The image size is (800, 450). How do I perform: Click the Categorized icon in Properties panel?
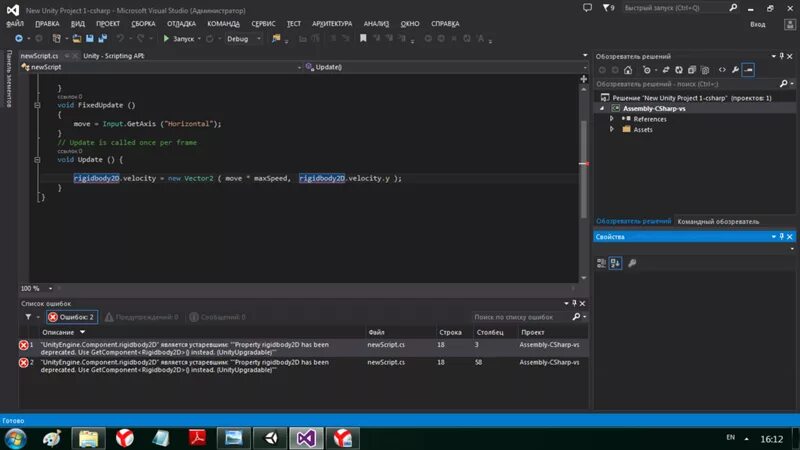(x=602, y=263)
